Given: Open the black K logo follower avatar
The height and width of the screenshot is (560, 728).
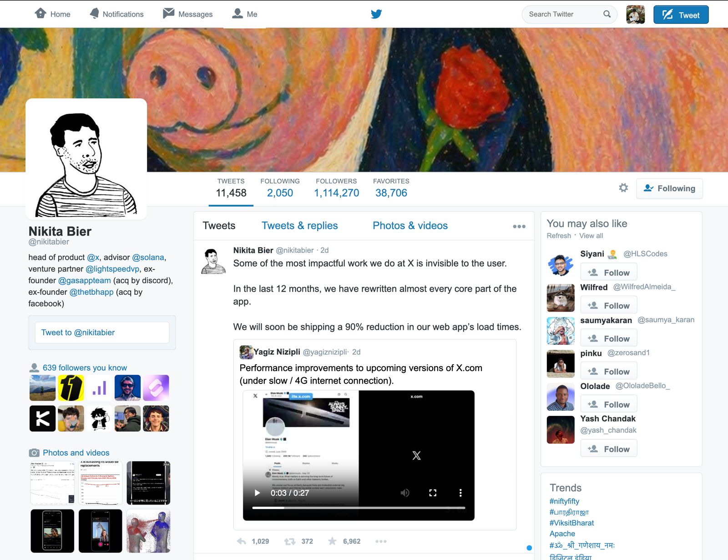Looking at the screenshot, I should tap(42, 419).
